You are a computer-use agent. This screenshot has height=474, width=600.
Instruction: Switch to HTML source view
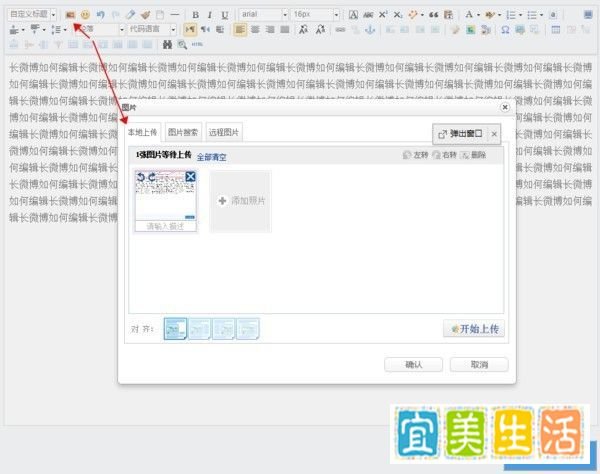[x=197, y=44]
